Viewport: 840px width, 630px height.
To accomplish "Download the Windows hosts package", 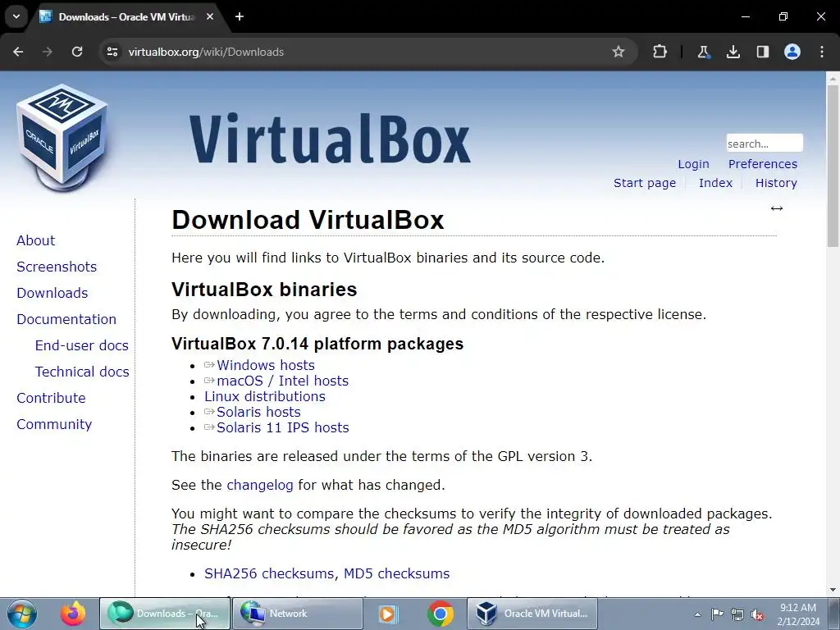I will pyautogui.click(x=265, y=365).
